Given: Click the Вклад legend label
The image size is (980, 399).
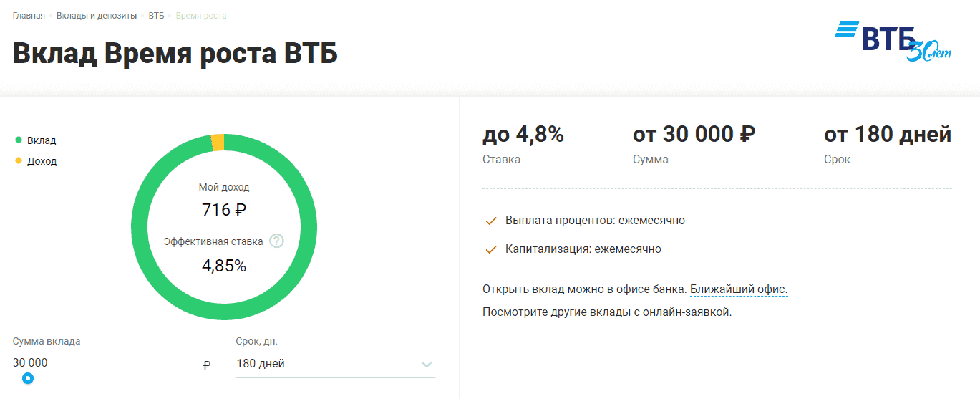Looking at the screenshot, I should click(42, 140).
